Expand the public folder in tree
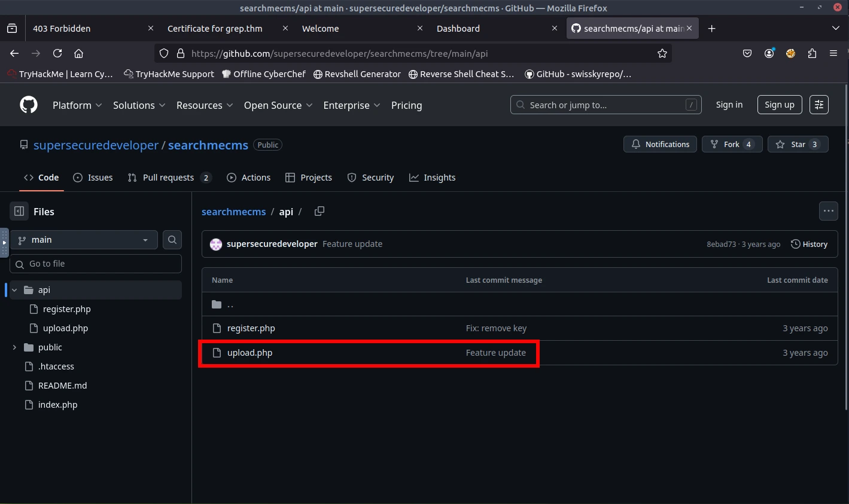Image resolution: width=849 pixels, height=504 pixels. (14, 347)
